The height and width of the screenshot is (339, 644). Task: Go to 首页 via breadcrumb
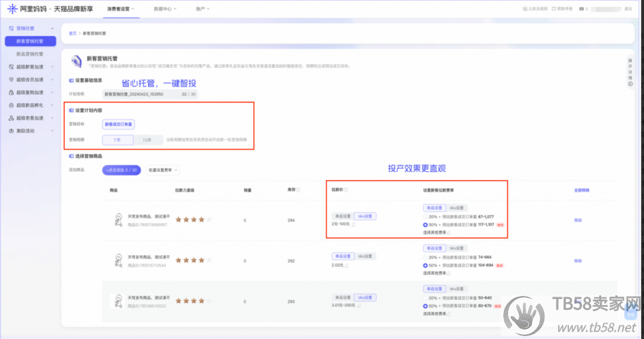[73, 33]
